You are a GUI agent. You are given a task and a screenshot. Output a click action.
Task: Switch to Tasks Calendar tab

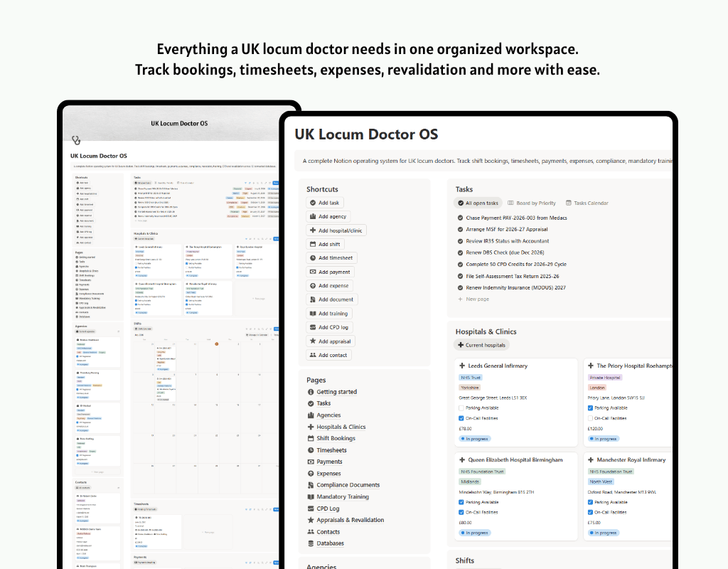click(x=587, y=203)
